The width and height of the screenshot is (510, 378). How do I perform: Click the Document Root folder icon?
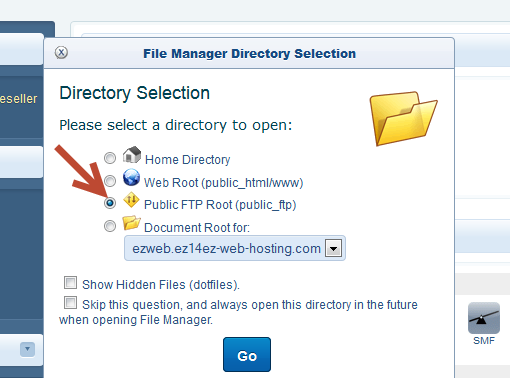coord(131,223)
